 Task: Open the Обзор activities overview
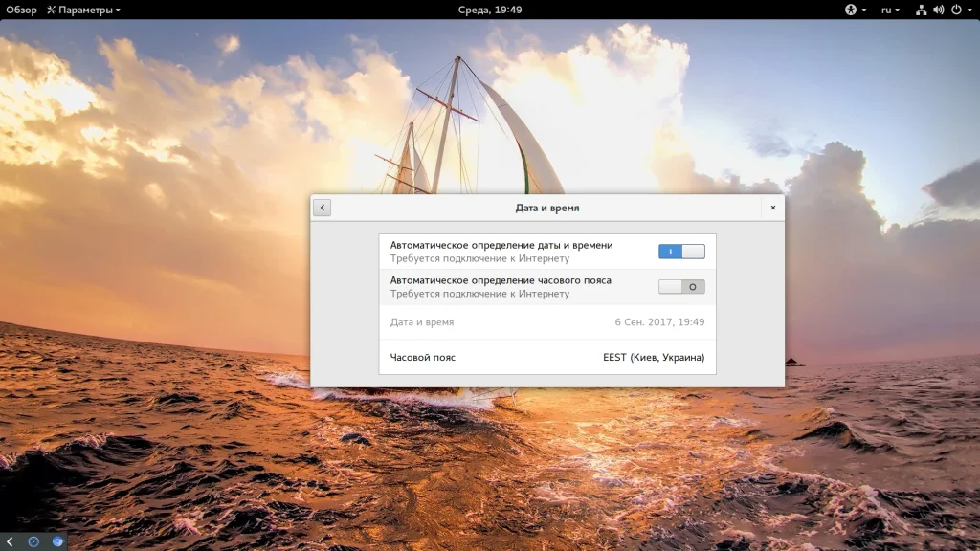coord(21,10)
